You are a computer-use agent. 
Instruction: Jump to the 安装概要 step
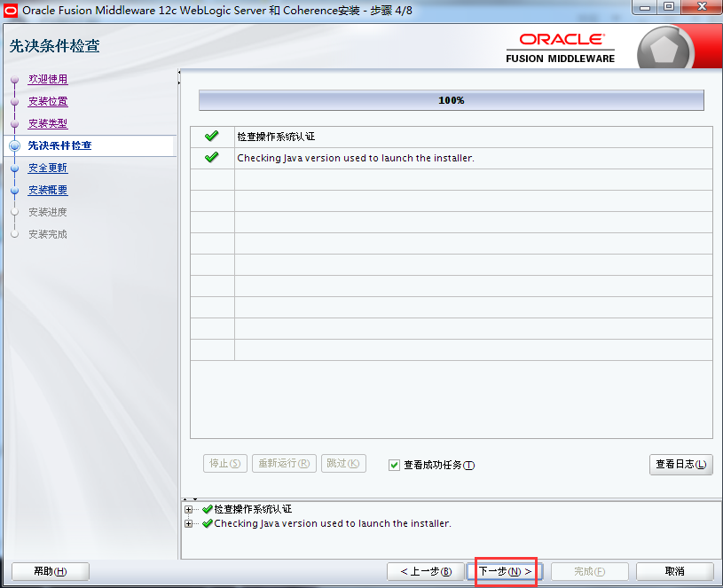(48, 190)
